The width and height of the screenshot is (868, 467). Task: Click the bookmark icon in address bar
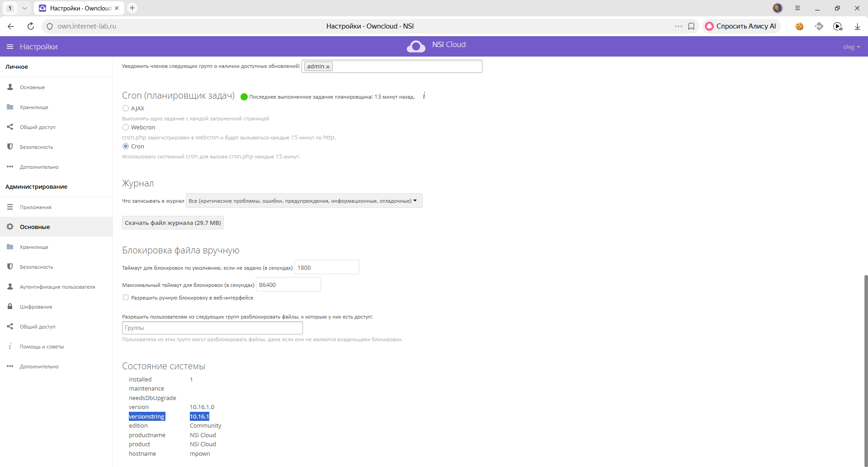tap(691, 26)
